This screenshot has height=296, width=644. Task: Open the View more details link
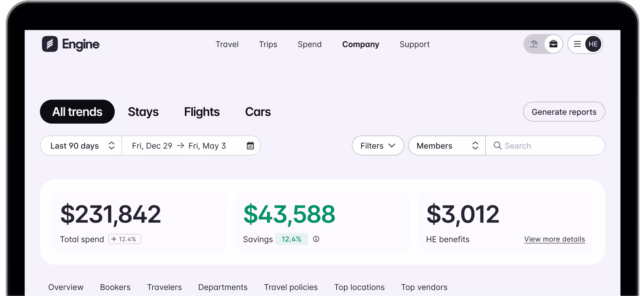(x=554, y=239)
